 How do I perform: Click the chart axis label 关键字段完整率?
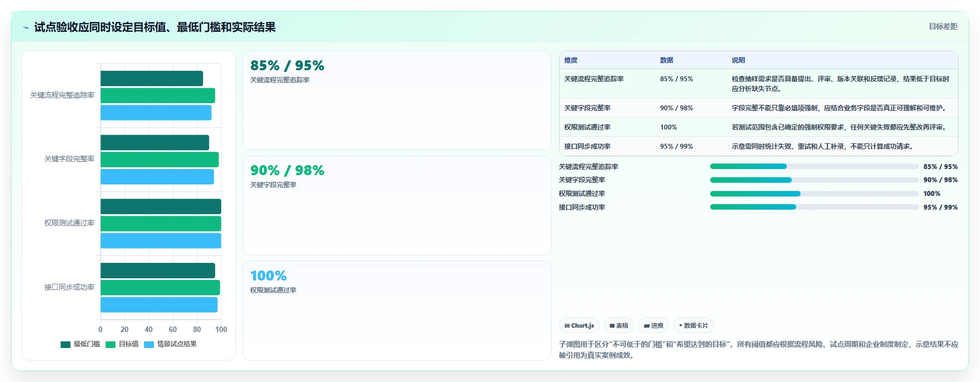[69, 159]
